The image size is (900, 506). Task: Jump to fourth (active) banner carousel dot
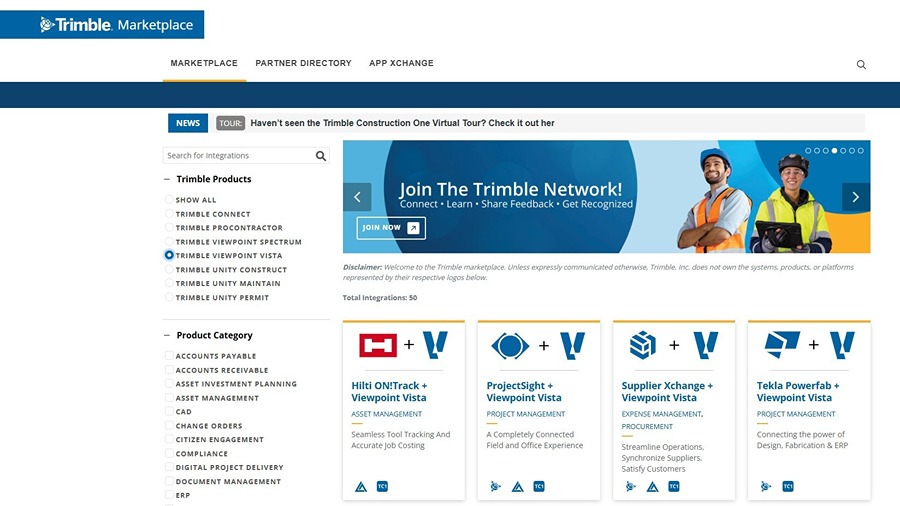[835, 150]
